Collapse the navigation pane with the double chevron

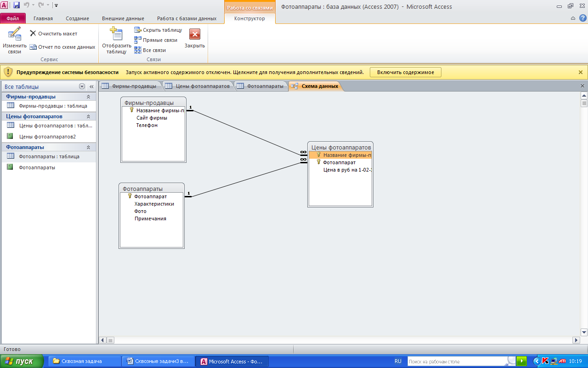(x=91, y=86)
